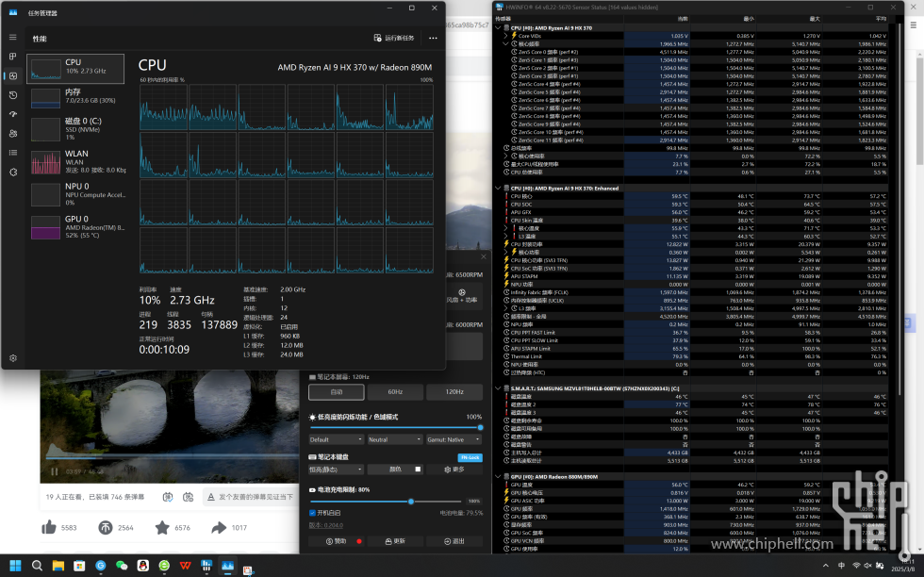Open taskbar Search
The image size is (924, 577).
(x=37, y=566)
